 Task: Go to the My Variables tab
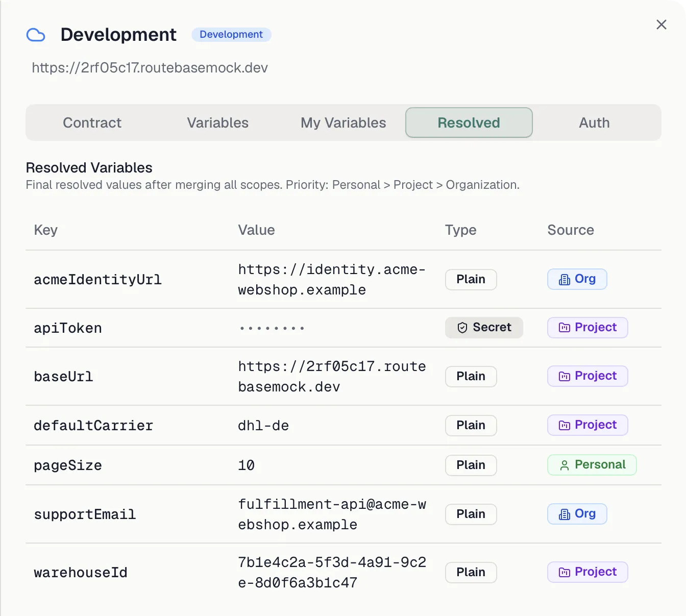click(344, 122)
